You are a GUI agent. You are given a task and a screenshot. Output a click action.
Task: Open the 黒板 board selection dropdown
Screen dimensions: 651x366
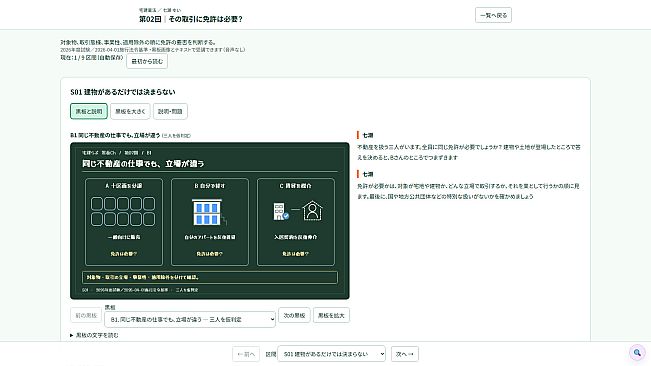190,319
